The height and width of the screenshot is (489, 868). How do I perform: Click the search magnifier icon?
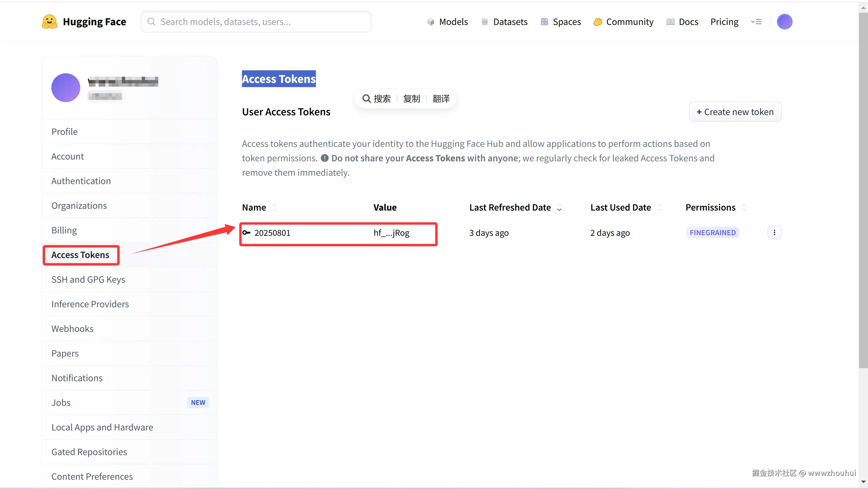coord(152,22)
